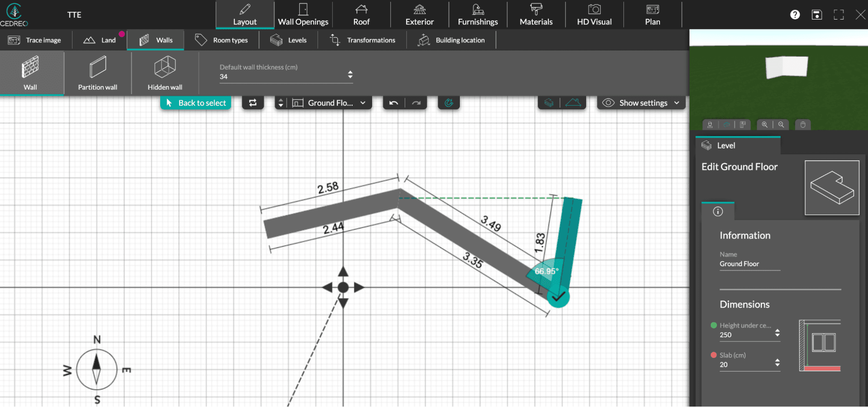Click the Redo arrow above the canvas
Viewport: 868px width, 407px height.
[416, 103]
